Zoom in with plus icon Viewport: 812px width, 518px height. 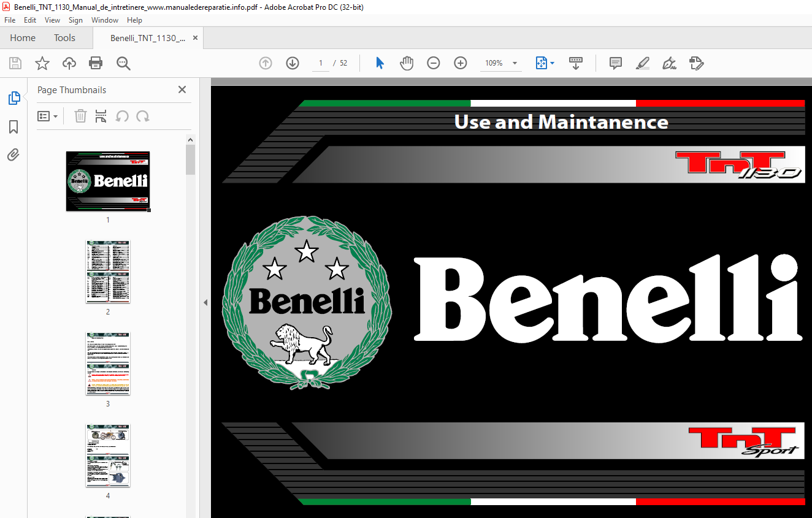pos(461,63)
